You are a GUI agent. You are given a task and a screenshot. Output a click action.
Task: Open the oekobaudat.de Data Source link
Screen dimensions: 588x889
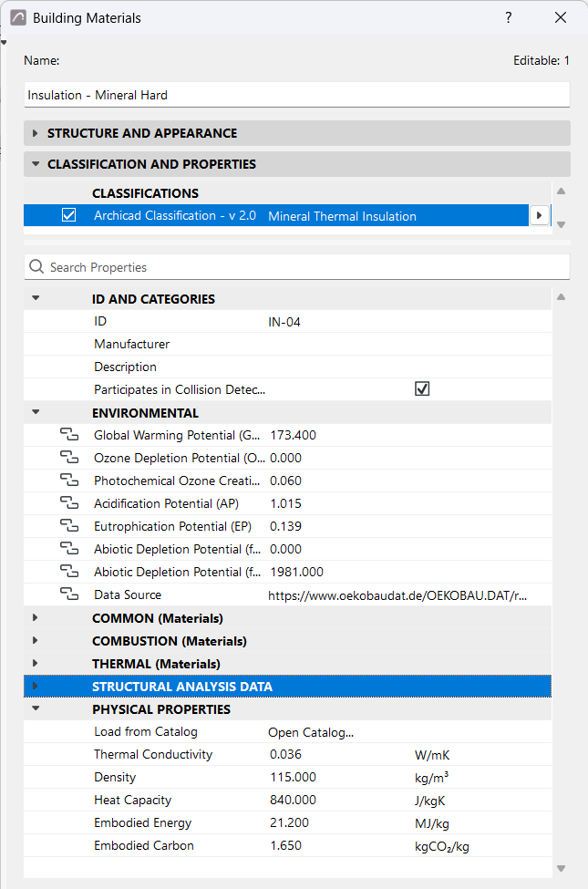397,595
